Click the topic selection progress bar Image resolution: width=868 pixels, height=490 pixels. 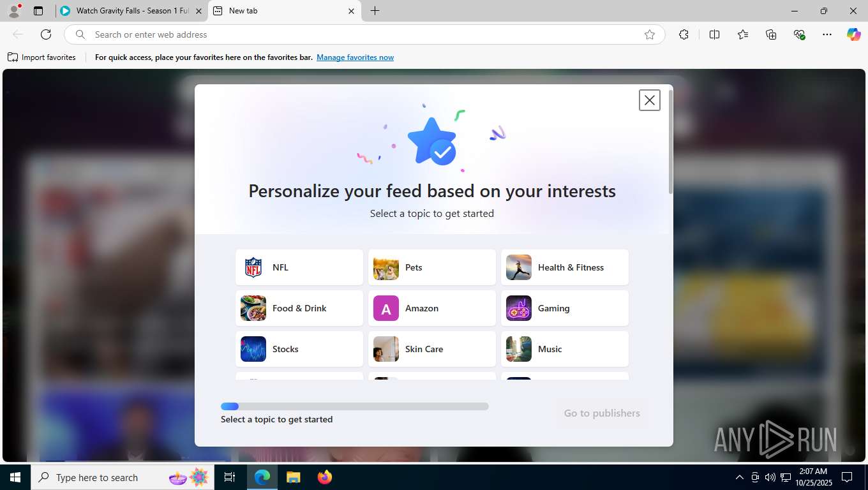(355, 406)
